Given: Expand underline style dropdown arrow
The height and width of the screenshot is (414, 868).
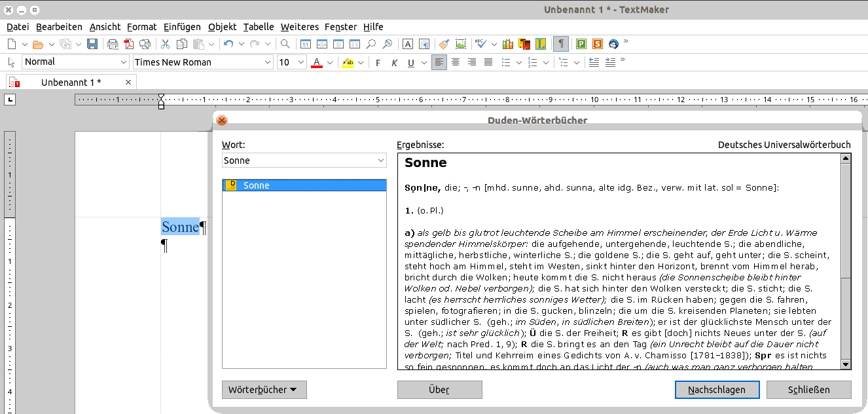Looking at the screenshot, I should click(424, 63).
